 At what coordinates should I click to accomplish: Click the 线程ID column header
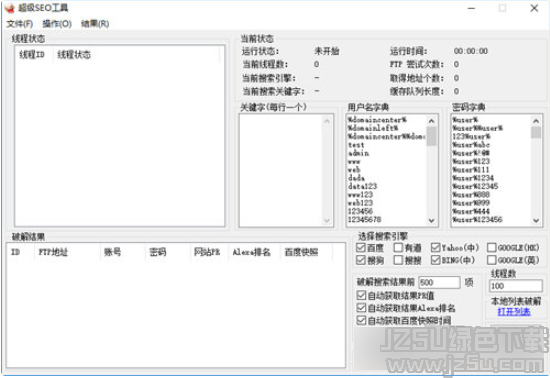tap(34, 55)
